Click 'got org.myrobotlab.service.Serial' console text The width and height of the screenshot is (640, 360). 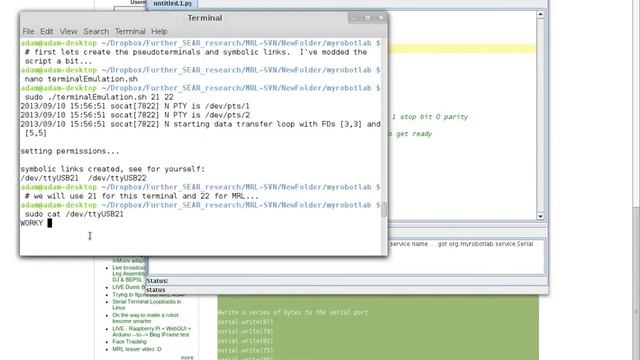tap(485, 244)
